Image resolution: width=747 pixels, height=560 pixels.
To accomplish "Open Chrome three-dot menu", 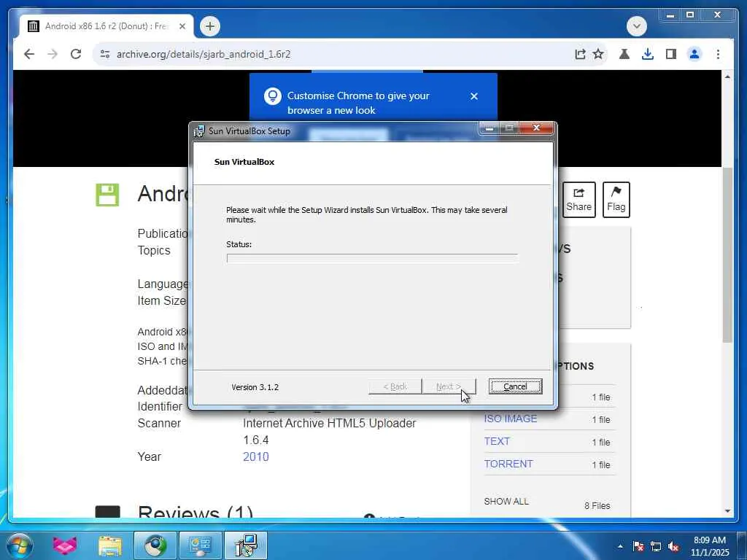I will point(718,54).
